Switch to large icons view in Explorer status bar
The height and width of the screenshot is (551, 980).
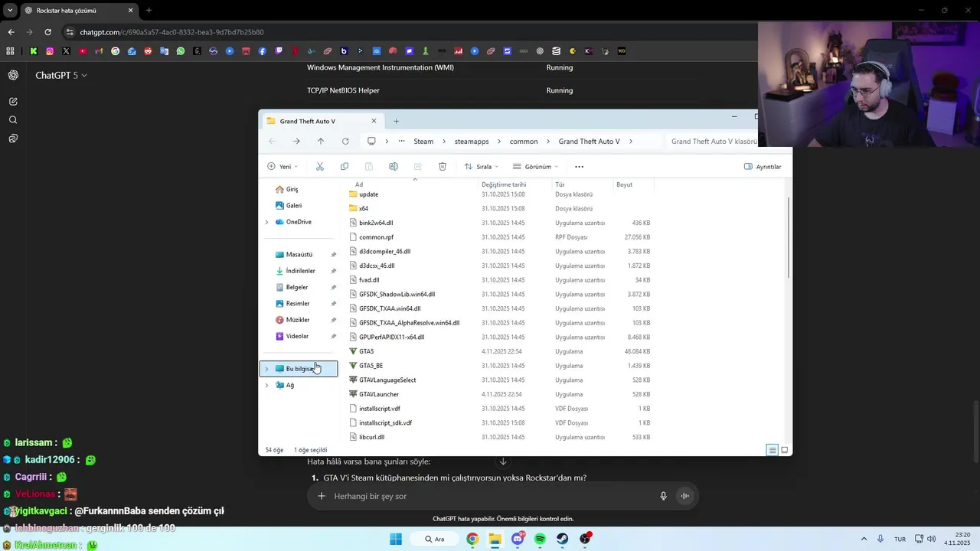pos(785,450)
